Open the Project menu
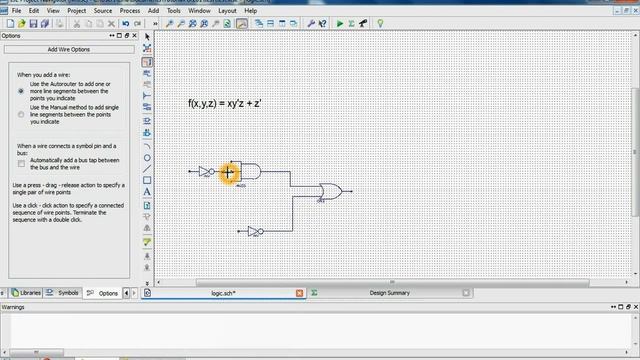 [x=77, y=11]
